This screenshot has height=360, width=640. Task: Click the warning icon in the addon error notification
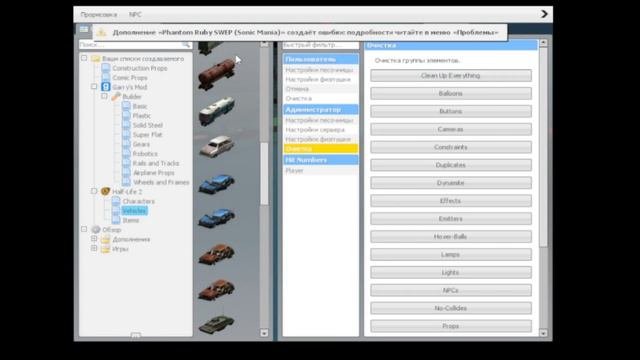pyautogui.click(x=101, y=32)
